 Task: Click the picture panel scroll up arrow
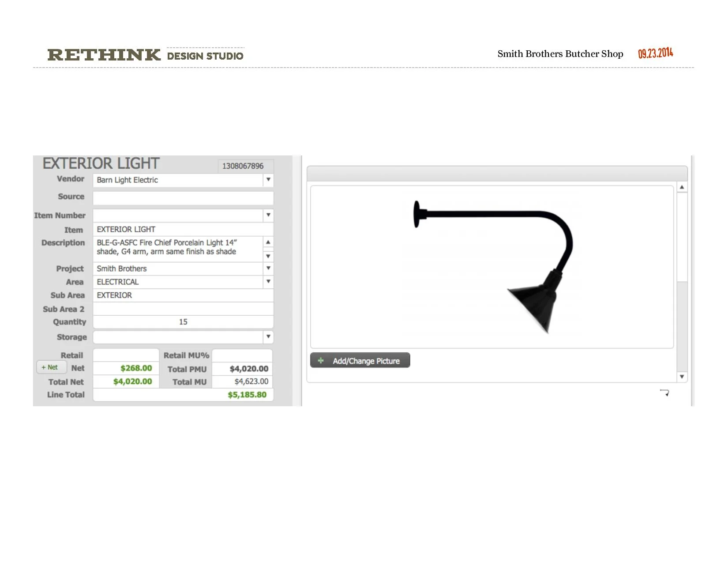click(x=682, y=187)
